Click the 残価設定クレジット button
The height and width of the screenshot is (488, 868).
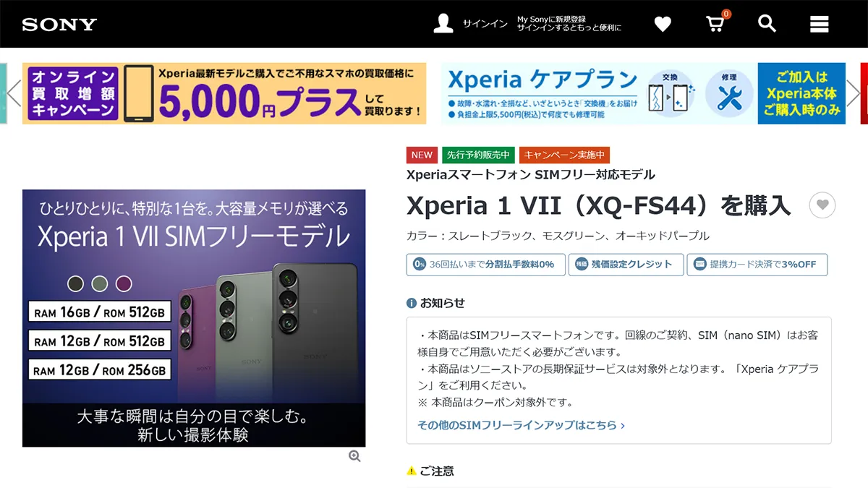[x=626, y=265]
